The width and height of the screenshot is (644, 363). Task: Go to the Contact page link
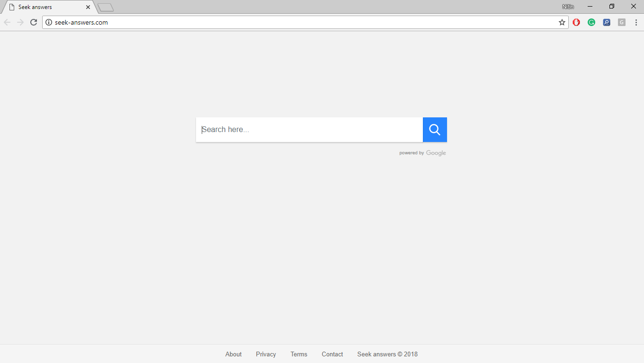[x=332, y=354]
